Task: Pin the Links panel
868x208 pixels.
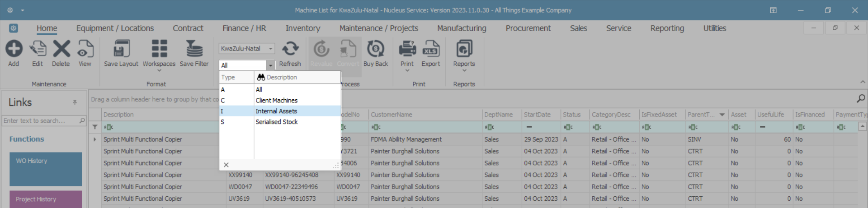Action: [x=75, y=102]
